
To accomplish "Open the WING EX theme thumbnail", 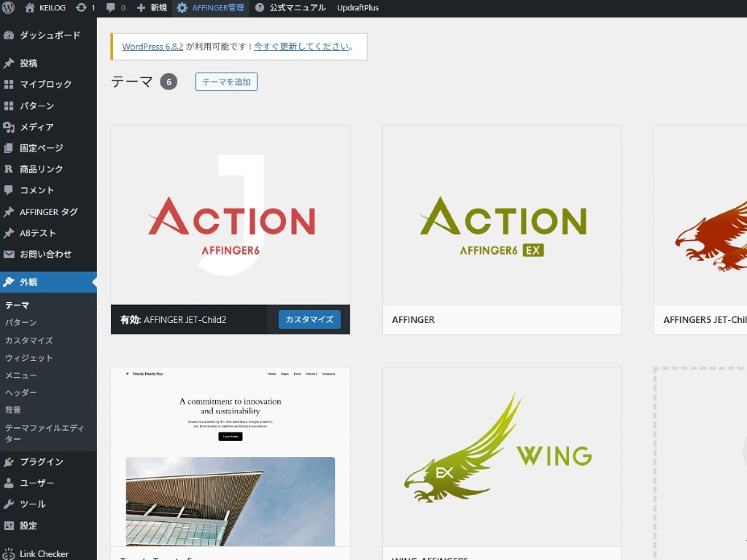I will [x=502, y=456].
